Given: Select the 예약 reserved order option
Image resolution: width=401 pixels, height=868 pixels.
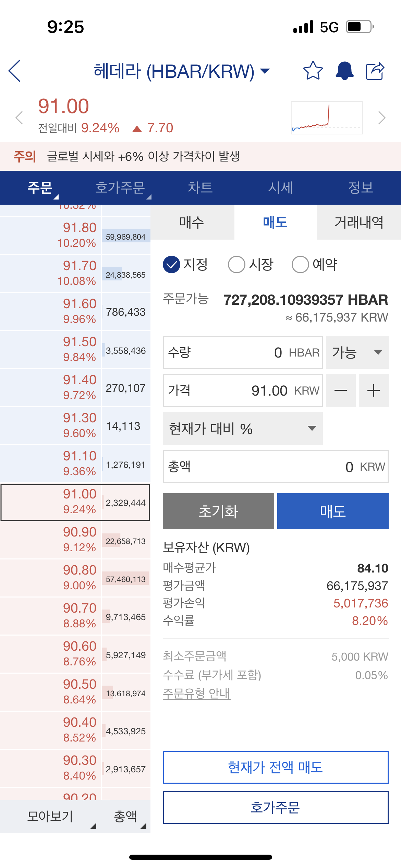Looking at the screenshot, I should (x=315, y=265).
